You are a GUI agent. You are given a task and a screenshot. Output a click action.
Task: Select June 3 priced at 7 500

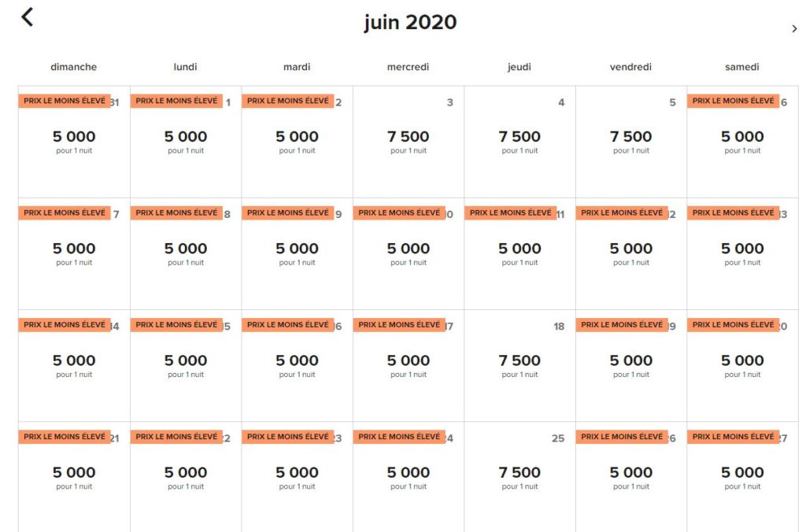[x=409, y=142]
